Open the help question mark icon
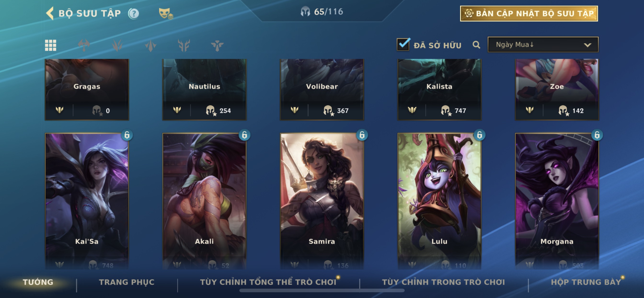 tap(133, 13)
